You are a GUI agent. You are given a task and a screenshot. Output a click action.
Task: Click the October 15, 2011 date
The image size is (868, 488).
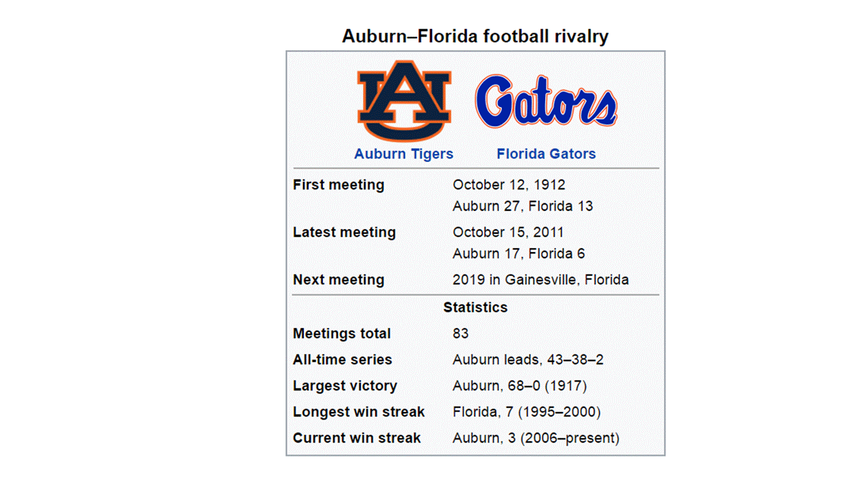click(x=508, y=232)
